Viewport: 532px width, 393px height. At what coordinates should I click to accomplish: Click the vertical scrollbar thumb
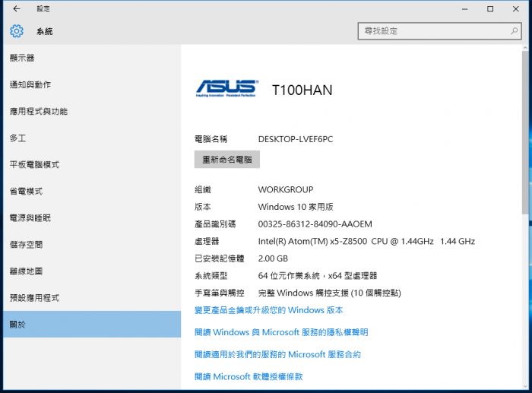(525, 132)
